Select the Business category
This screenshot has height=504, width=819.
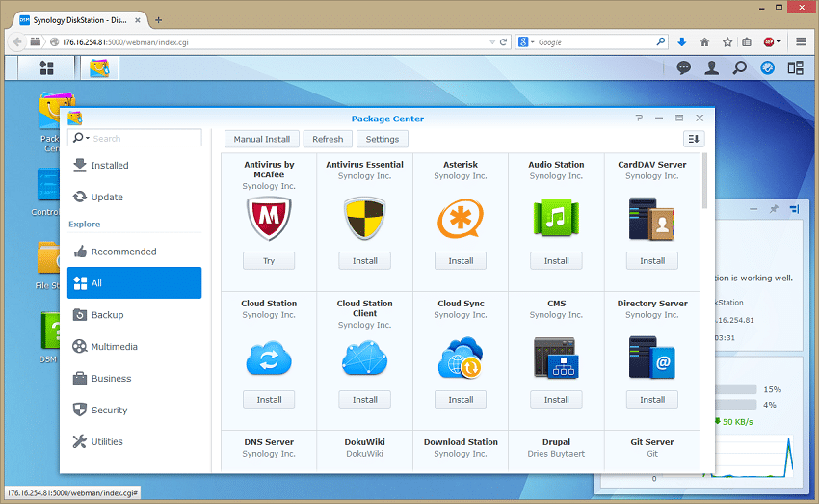tap(134, 378)
